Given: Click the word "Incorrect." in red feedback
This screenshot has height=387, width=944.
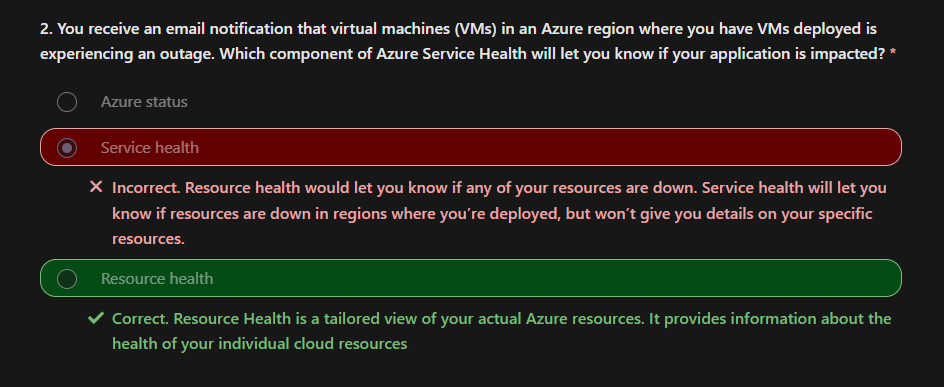Looking at the screenshot, I should point(146,188).
